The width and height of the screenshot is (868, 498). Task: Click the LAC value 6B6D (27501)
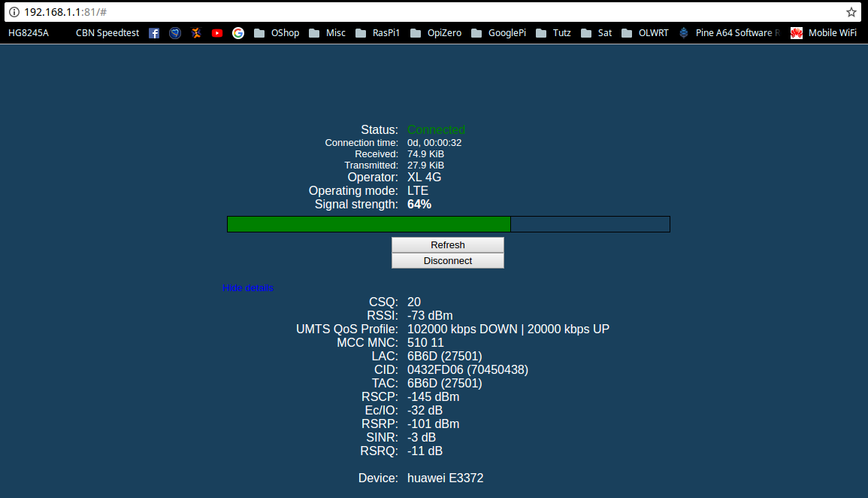tap(444, 356)
